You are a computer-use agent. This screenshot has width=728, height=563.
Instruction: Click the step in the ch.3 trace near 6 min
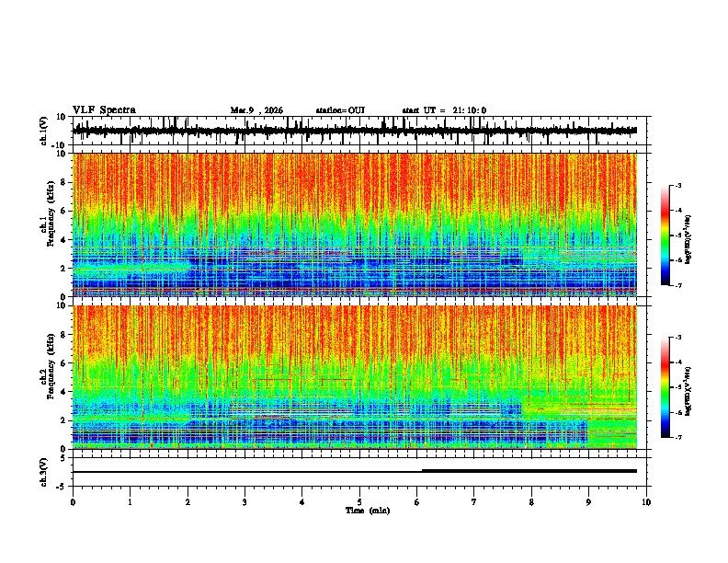[422, 471]
